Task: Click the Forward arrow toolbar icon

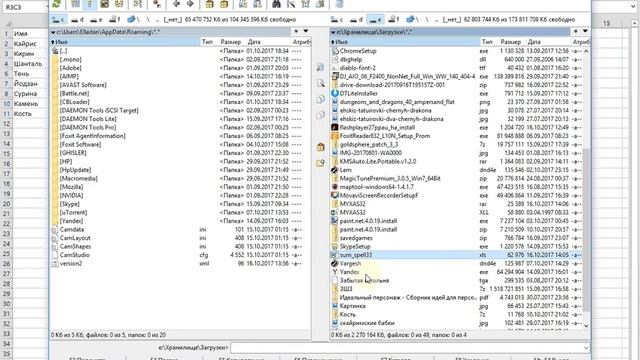Action: pyautogui.click(x=190, y=4)
